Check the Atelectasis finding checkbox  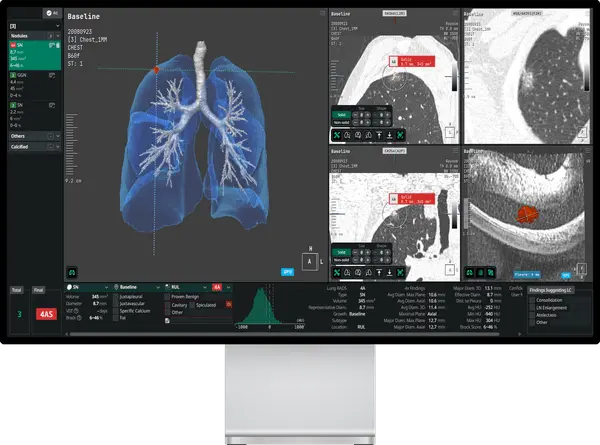pyautogui.click(x=532, y=315)
